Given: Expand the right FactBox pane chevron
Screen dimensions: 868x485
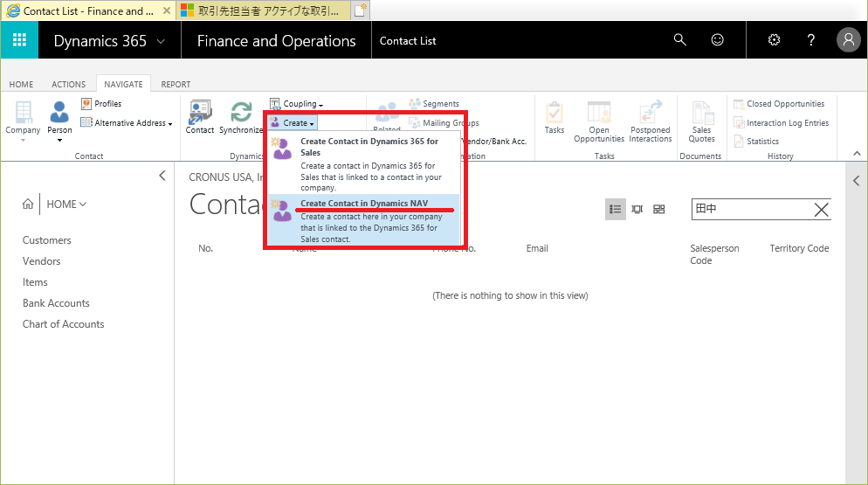Looking at the screenshot, I should click(857, 181).
